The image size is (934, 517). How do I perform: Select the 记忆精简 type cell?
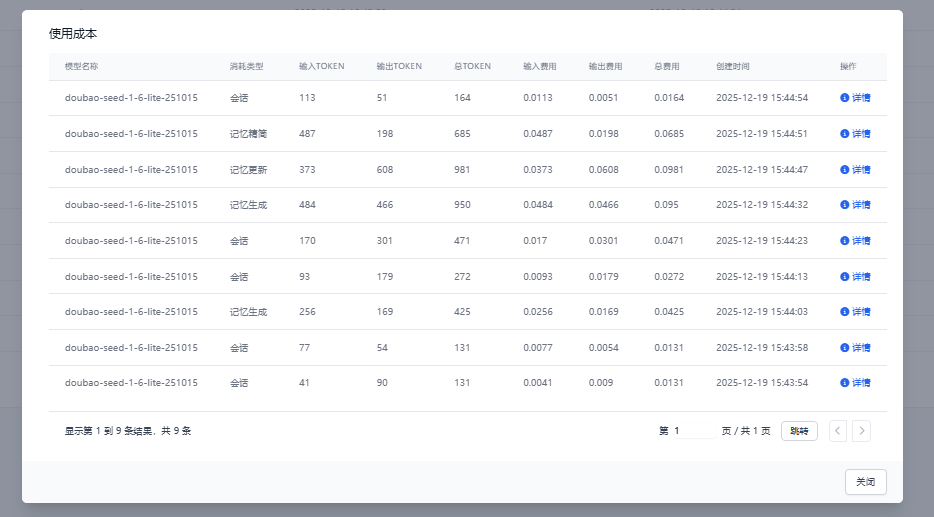point(248,133)
